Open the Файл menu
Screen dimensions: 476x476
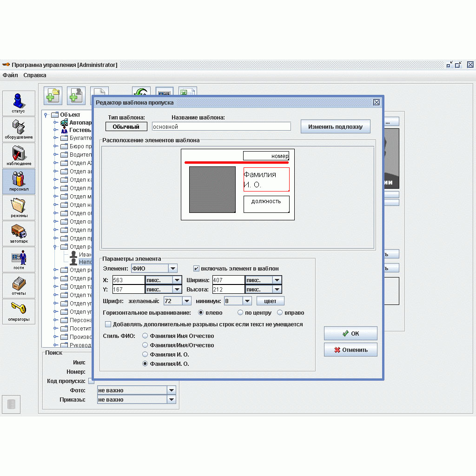point(10,75)
